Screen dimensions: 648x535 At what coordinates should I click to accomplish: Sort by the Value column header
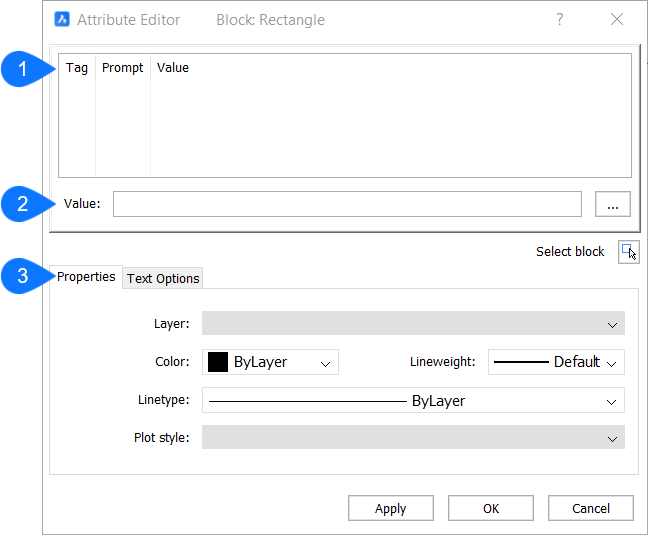point(173,68)
